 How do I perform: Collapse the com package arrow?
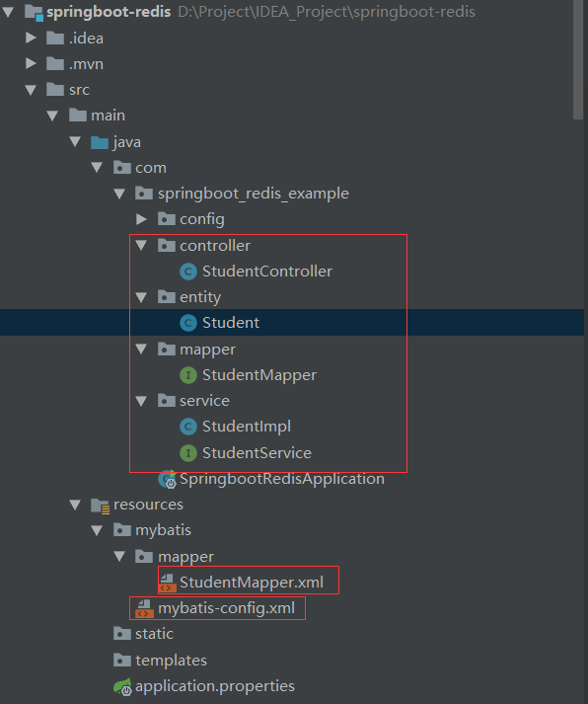click(x=97, y=168)
